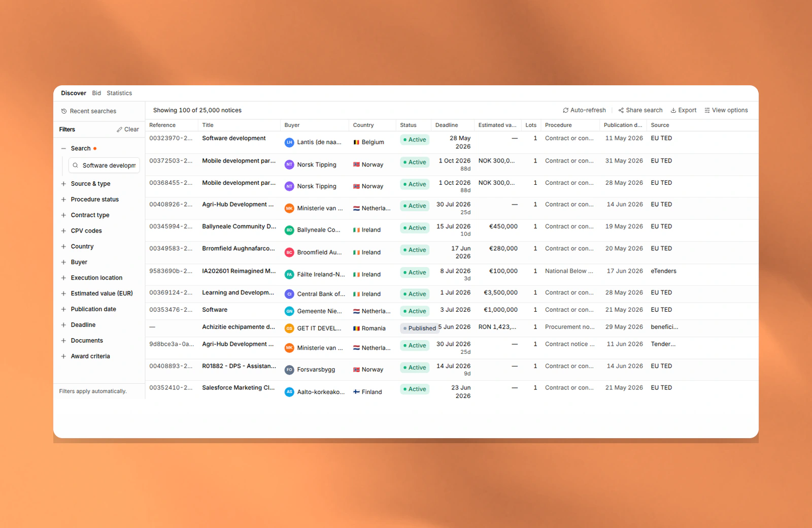Click the Export download icon
812x528 pixels.
(673, 110)
